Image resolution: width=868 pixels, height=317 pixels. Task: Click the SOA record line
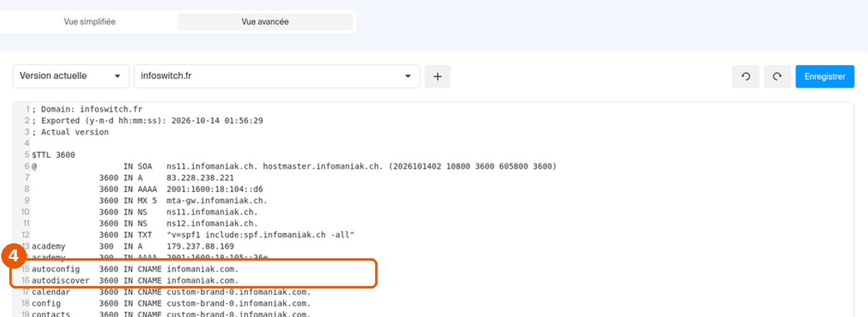[294, 167]
